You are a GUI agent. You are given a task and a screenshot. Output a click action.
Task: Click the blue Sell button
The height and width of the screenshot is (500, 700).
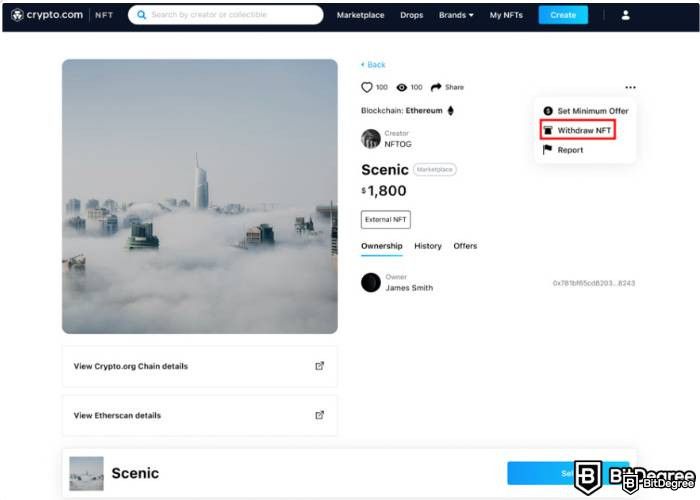pyautogui.click(x=568, y=473)
